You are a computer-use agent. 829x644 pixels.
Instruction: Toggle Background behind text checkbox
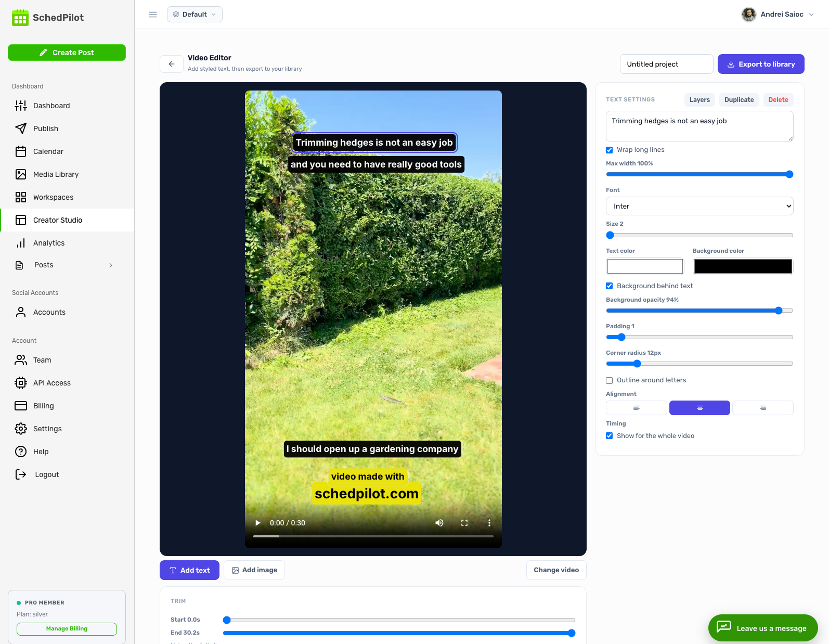610,286
